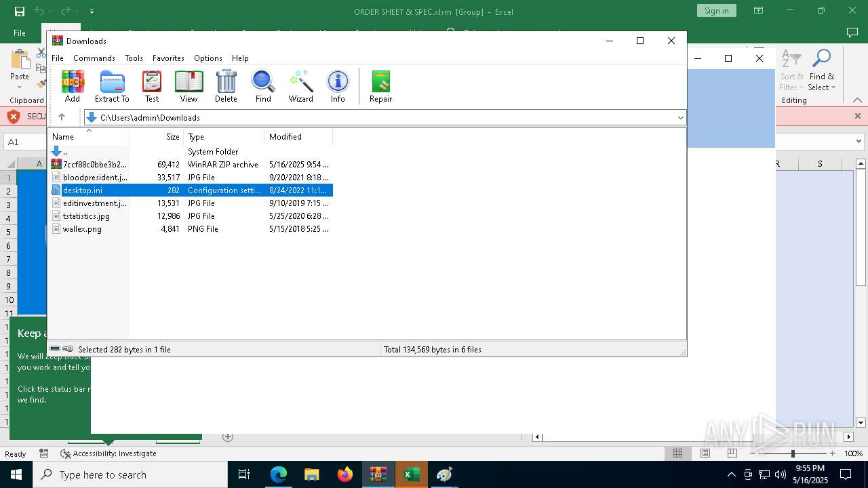Open File Explorer from taskbar
The width and height of the screenshot is (868, 488).
point(312,474)
